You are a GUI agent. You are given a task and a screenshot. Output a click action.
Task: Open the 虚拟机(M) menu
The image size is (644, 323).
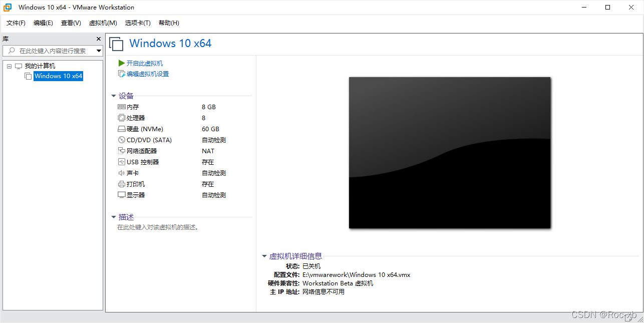click(103, 23)
